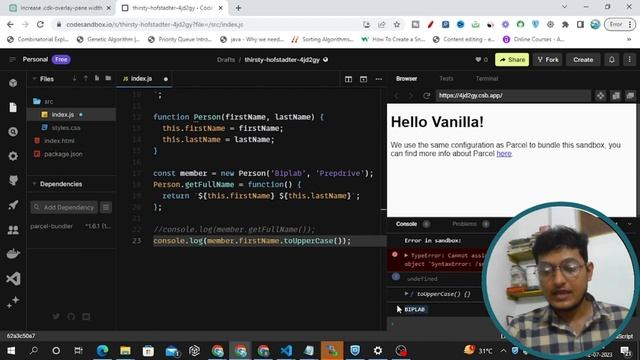Click the new file icon in Files

97,78
